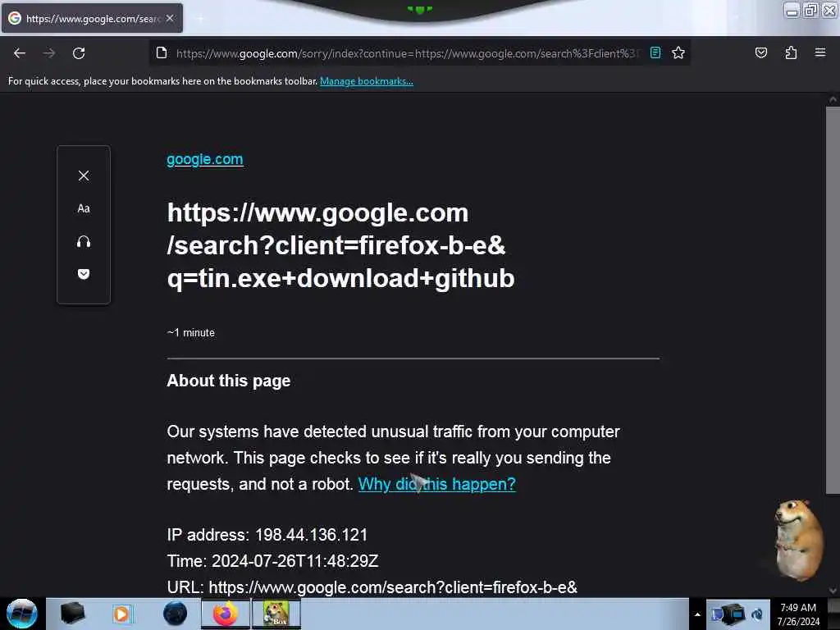Open the Firefox hamburger application menu

point(820,53)
